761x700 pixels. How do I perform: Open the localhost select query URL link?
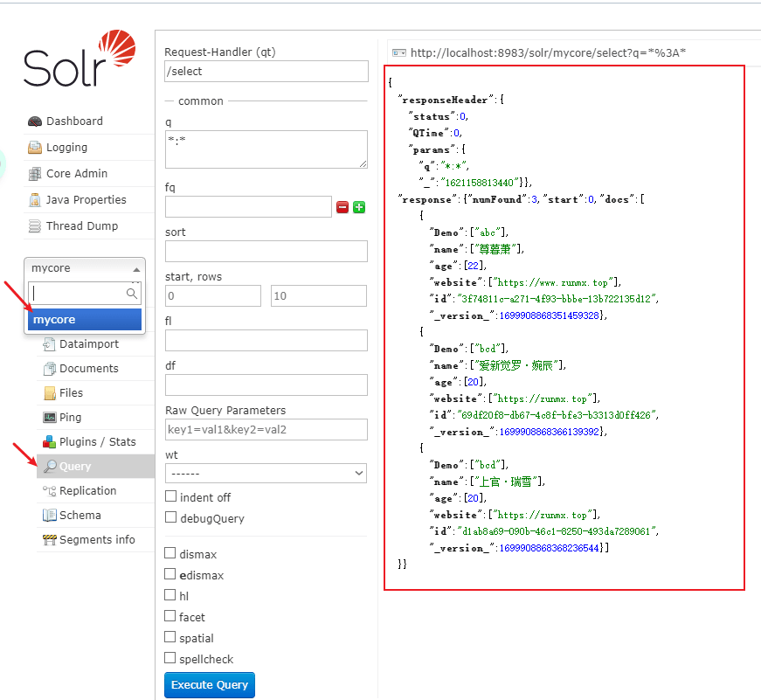coord(548,53)
